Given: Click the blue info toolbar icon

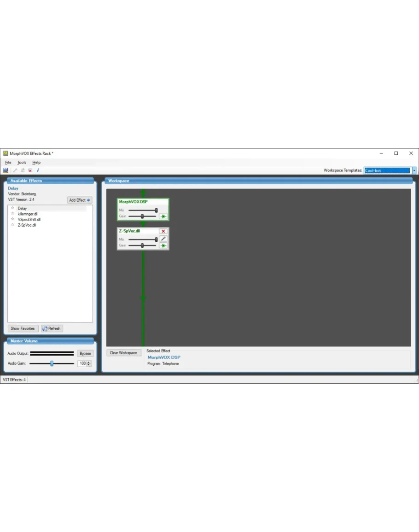Looking at the screenshot, I should (38, 170).
